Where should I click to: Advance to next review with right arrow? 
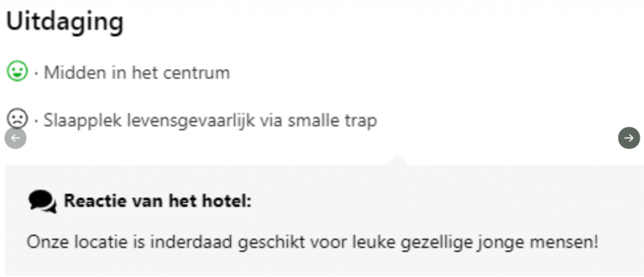click(x=628, y=138)
